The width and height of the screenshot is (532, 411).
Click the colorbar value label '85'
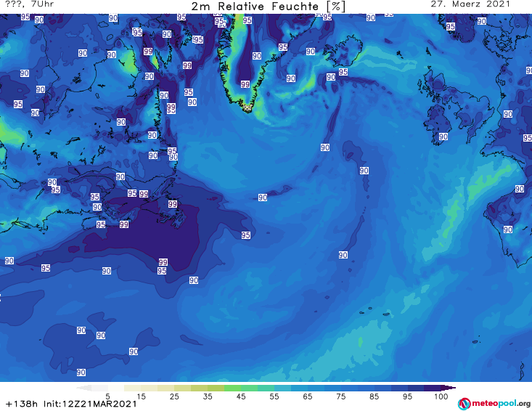(374, 396)
